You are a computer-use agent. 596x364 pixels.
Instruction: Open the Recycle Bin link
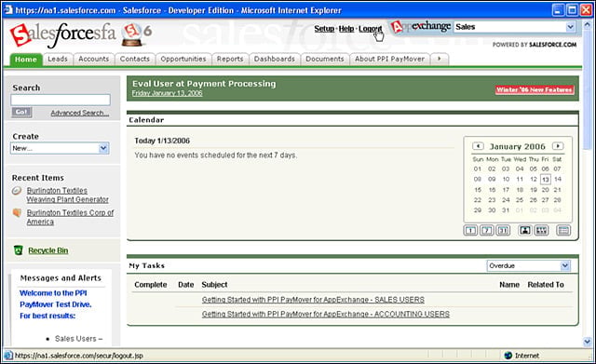pos(48,250)
